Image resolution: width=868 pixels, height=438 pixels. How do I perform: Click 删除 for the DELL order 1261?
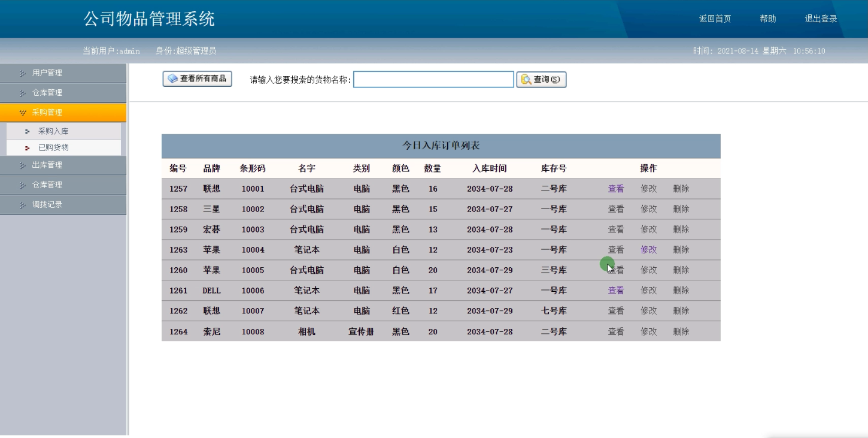pyautogui.click(x=681, y=291)
